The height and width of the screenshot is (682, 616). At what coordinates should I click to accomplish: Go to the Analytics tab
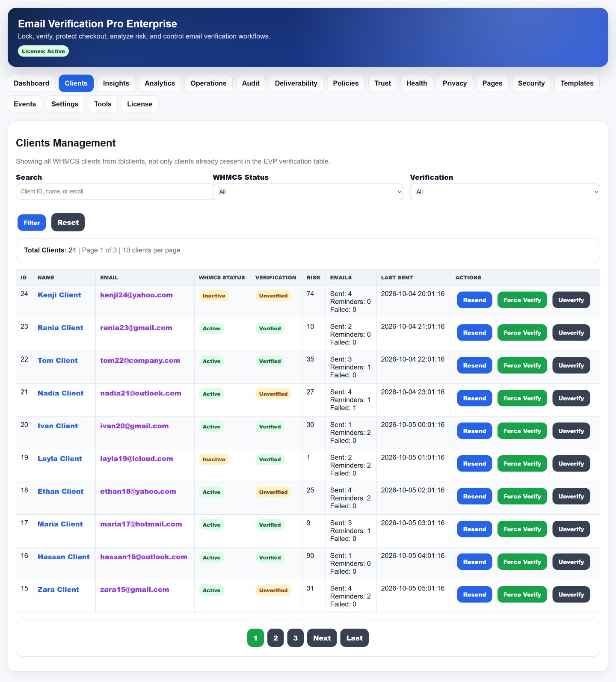coord(160,83)
